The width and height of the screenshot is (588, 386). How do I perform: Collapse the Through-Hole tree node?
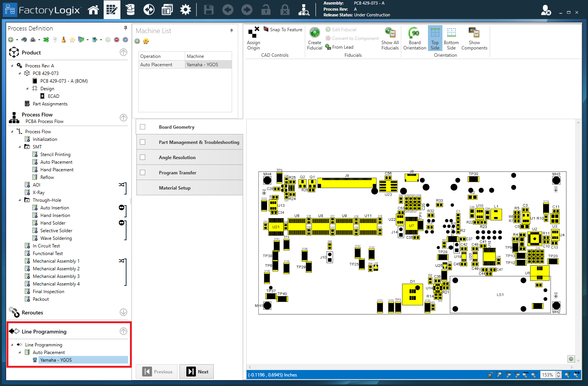click(21, 200)
